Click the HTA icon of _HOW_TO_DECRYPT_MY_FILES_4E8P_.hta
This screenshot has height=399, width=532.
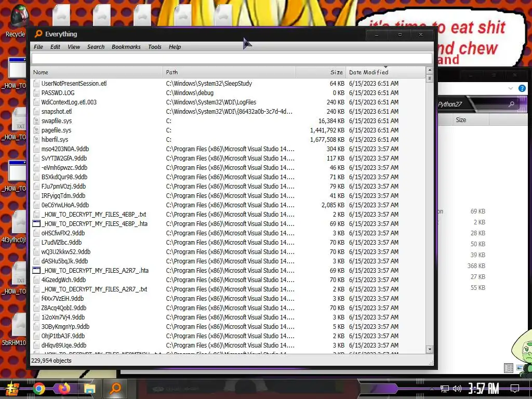tap(36, 223)
